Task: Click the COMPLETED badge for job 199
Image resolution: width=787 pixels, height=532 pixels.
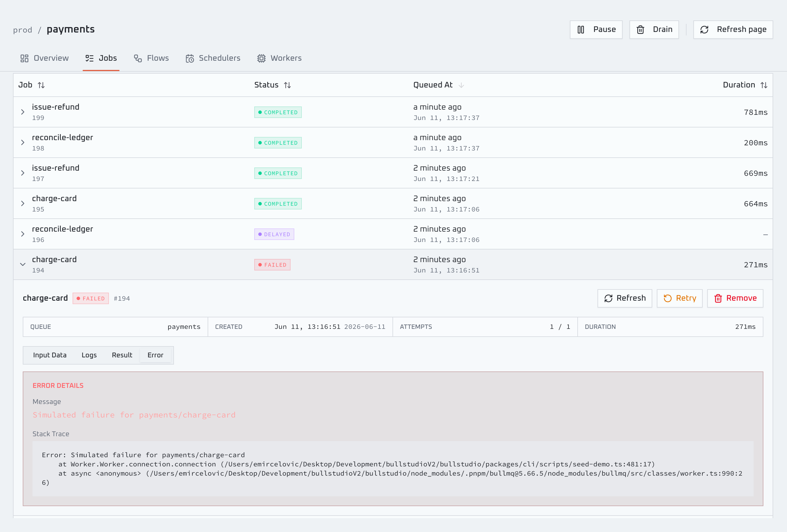Action: click(x=278, y=112)
